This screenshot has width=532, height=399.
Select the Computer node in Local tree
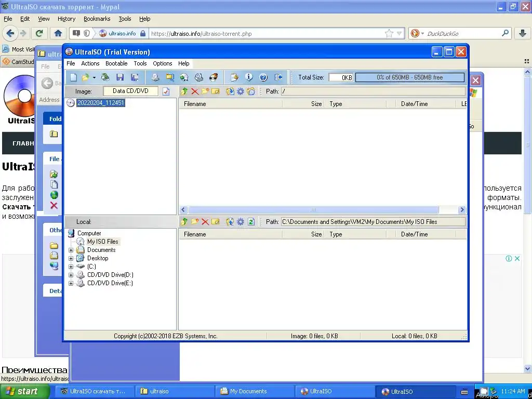tap(89, 233)
